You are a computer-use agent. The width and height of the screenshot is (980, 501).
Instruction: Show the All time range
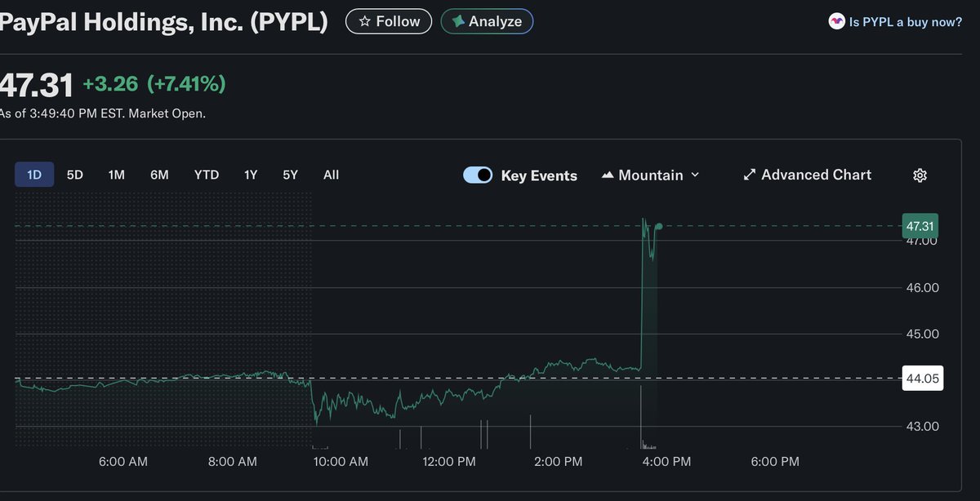[x=331, y=175]
